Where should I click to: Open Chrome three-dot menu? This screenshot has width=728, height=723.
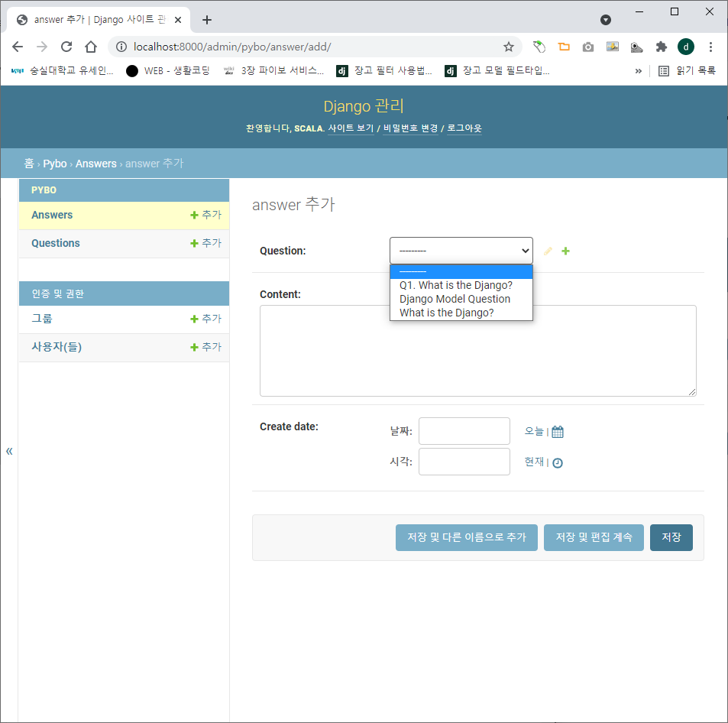tap(710, 47)
